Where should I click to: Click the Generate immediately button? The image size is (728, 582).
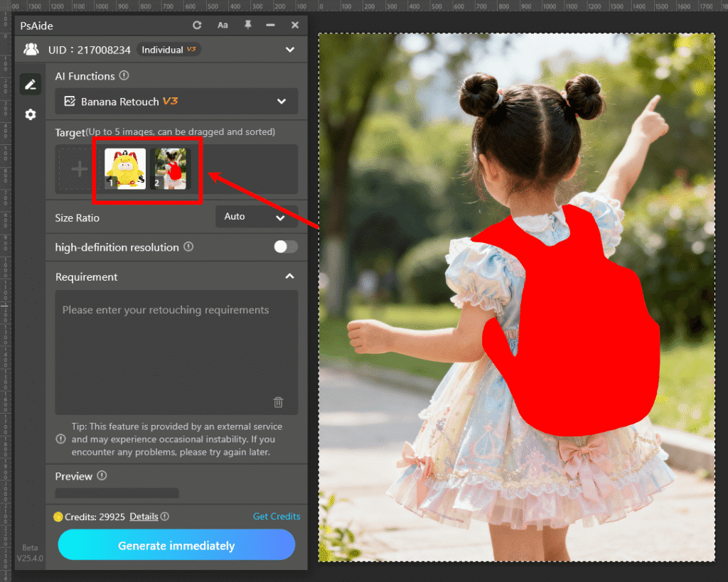(x=176, y=545)
